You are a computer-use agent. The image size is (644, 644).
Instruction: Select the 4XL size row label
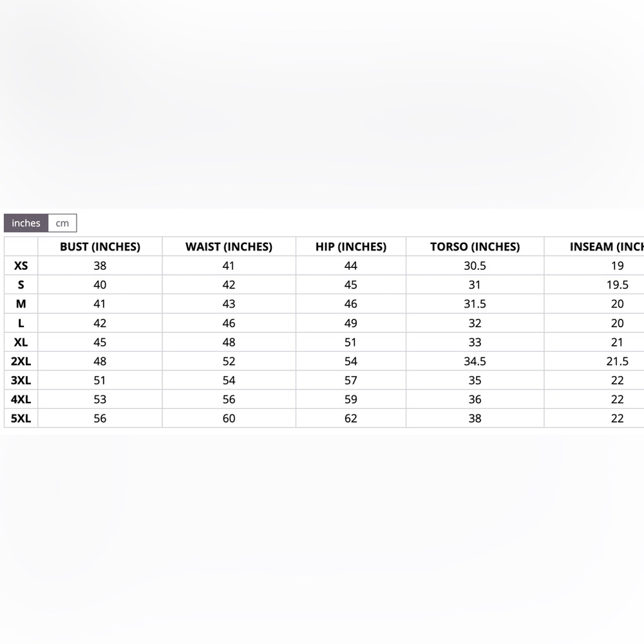(21, 399)
